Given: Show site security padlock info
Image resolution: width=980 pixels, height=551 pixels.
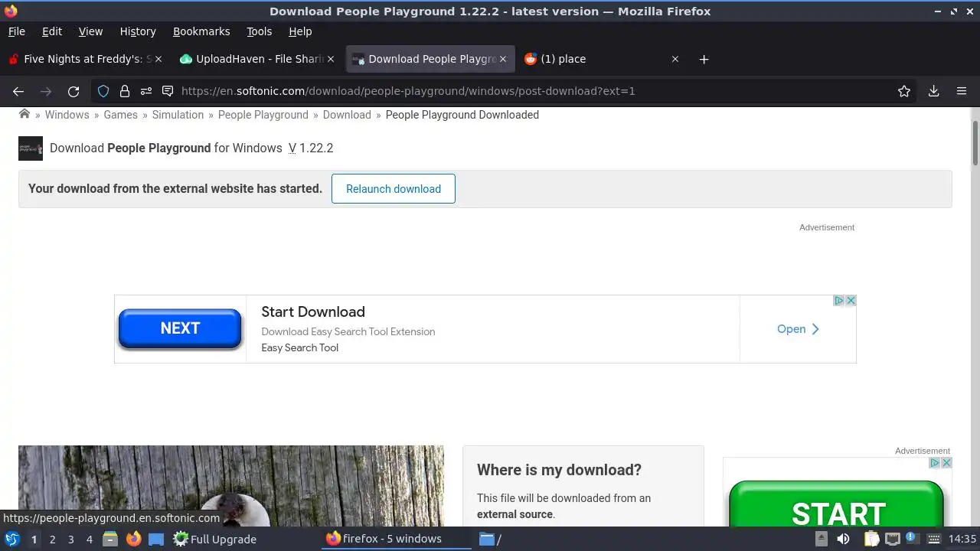Looking at the screenshot, I should tap(125, 91).
